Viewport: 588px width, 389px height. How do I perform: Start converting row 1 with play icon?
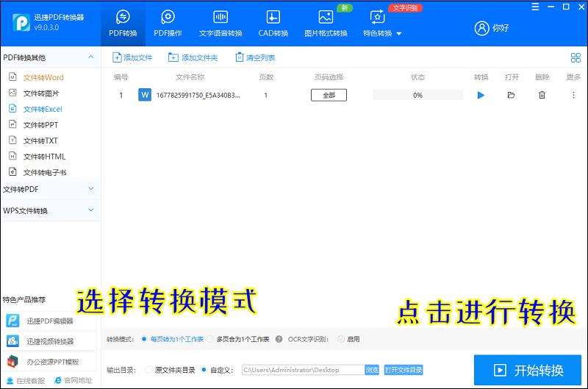pyautogui.click(x=481, y=95)
